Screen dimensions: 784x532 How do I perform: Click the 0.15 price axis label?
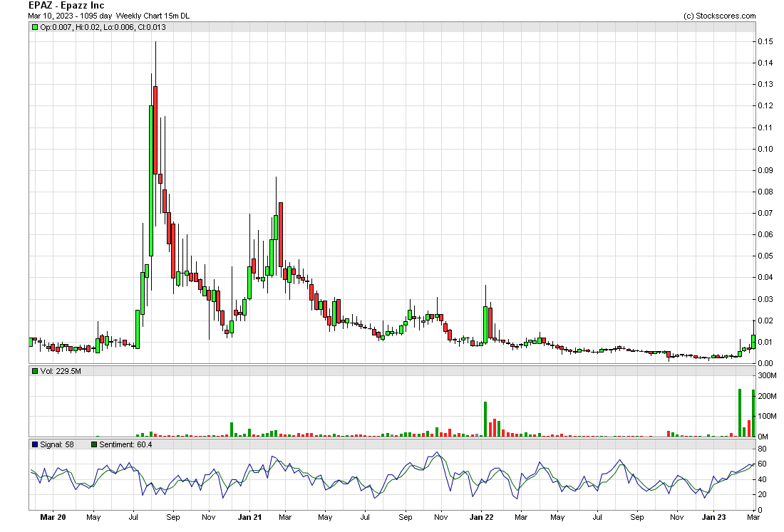[765, 41]
